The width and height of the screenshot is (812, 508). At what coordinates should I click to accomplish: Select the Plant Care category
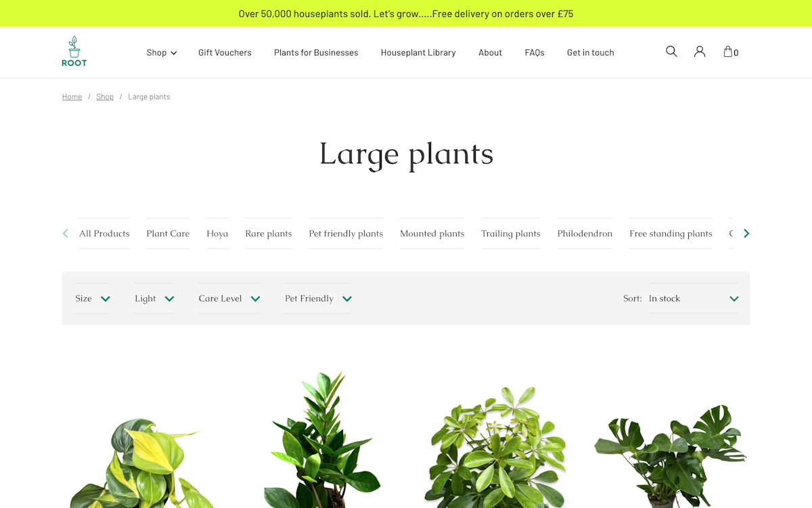(x=168, y=234)
